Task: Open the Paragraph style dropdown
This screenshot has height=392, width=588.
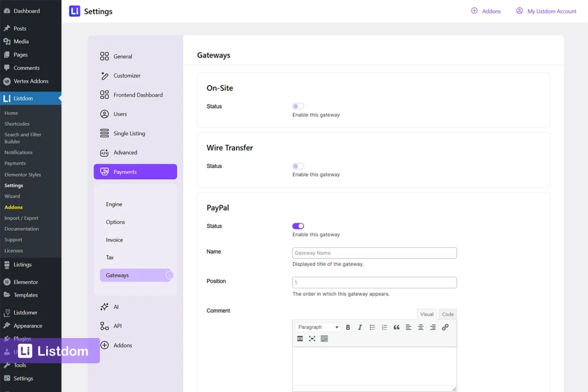Action: [x=317, y=327]
